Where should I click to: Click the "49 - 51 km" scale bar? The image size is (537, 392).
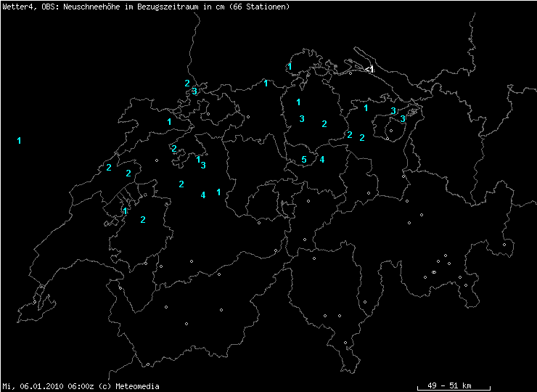453,385
